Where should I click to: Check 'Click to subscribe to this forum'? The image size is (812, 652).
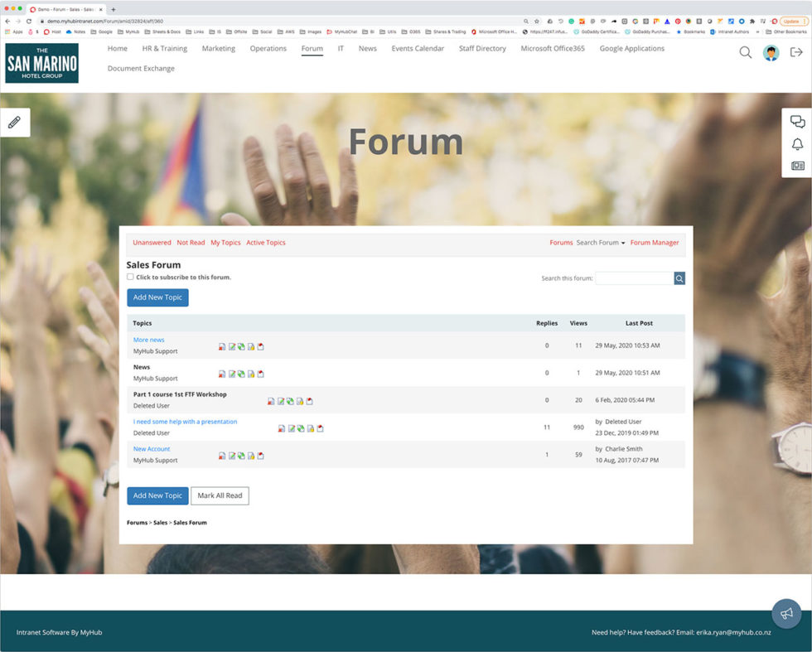tap(130, 277)
